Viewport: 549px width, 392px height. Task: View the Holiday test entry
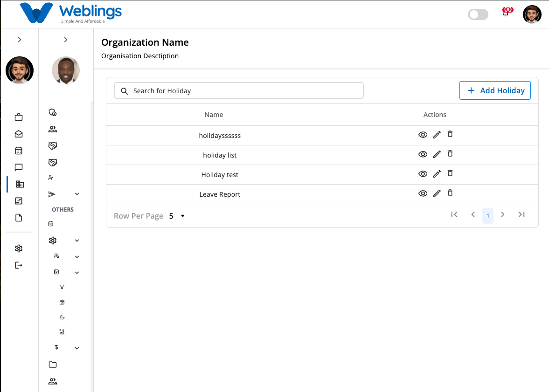(423, 174)
